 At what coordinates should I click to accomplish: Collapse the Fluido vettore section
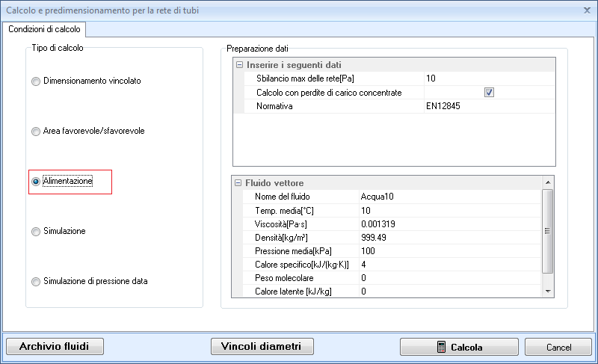coord(239,183)
